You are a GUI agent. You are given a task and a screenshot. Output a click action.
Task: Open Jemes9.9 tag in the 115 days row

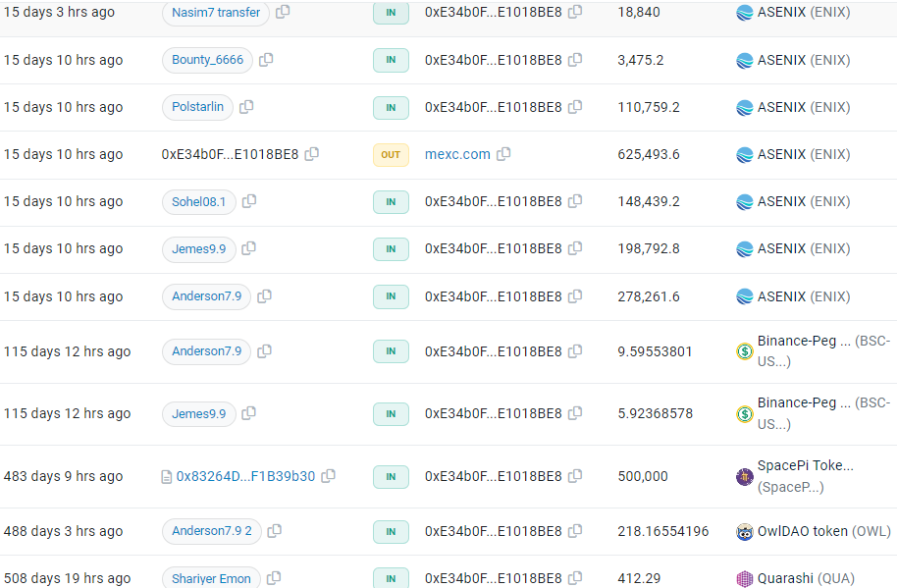198,413
